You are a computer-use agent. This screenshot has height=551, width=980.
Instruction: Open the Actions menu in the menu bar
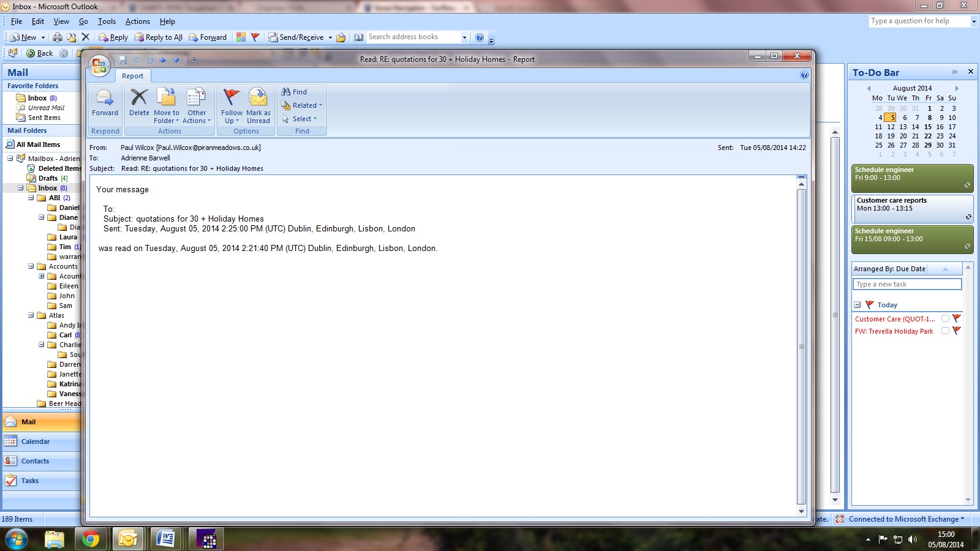point(138,21)
